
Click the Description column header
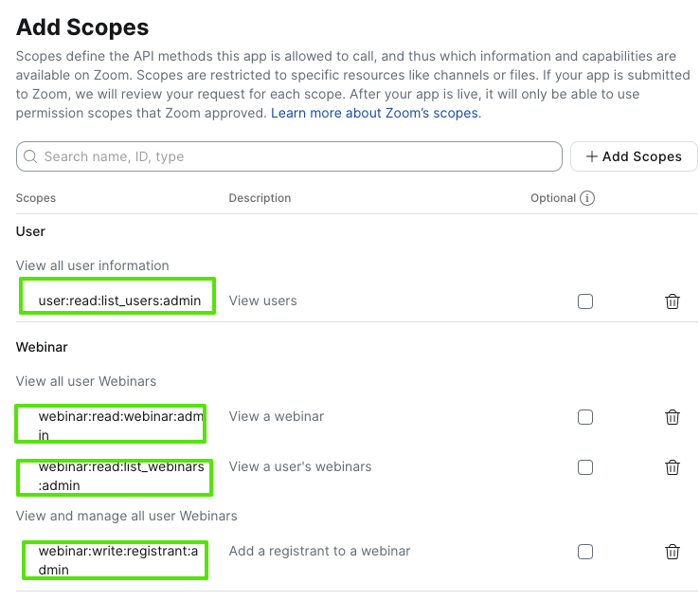tap(260, 198)
